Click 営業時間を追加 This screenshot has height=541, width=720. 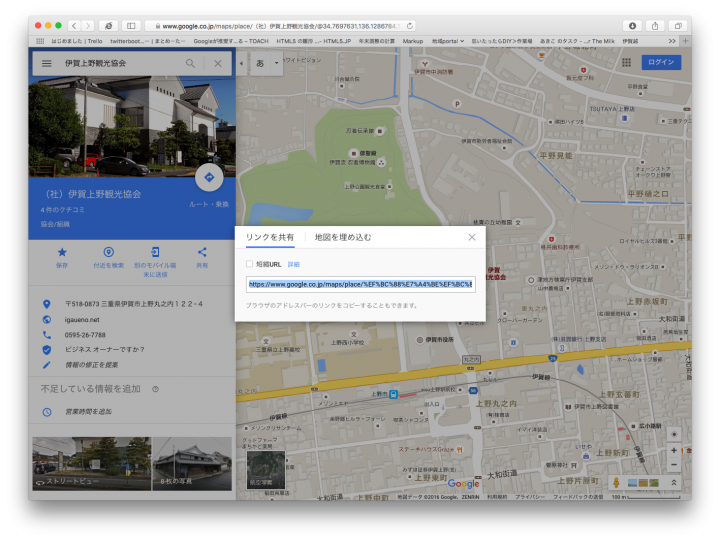[88, 411]
